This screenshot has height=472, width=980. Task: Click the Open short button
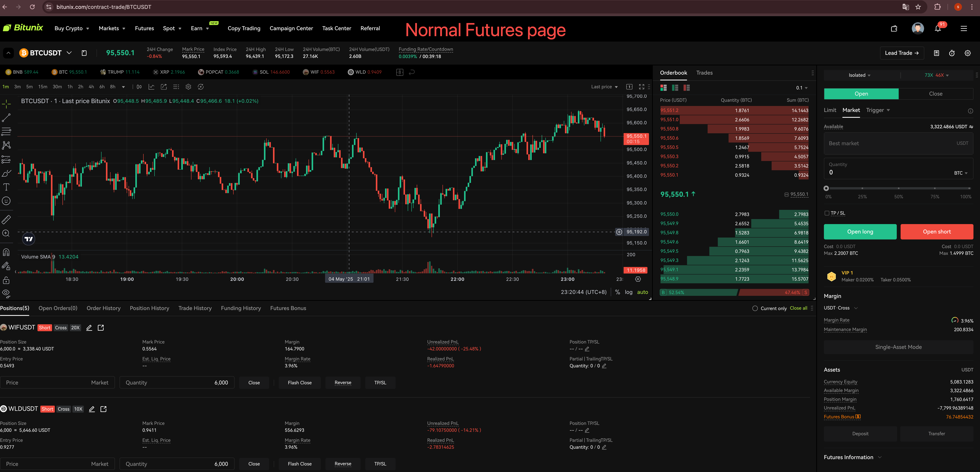coord(937,232)
